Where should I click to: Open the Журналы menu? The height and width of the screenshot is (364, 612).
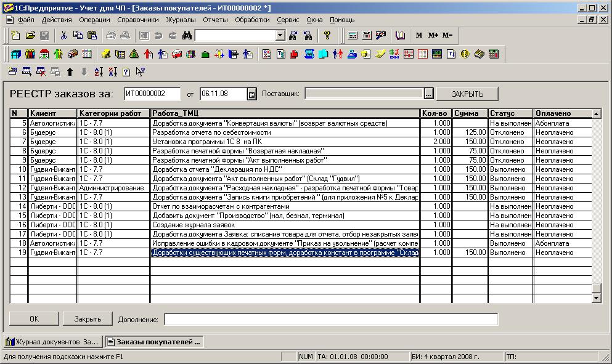181,20
